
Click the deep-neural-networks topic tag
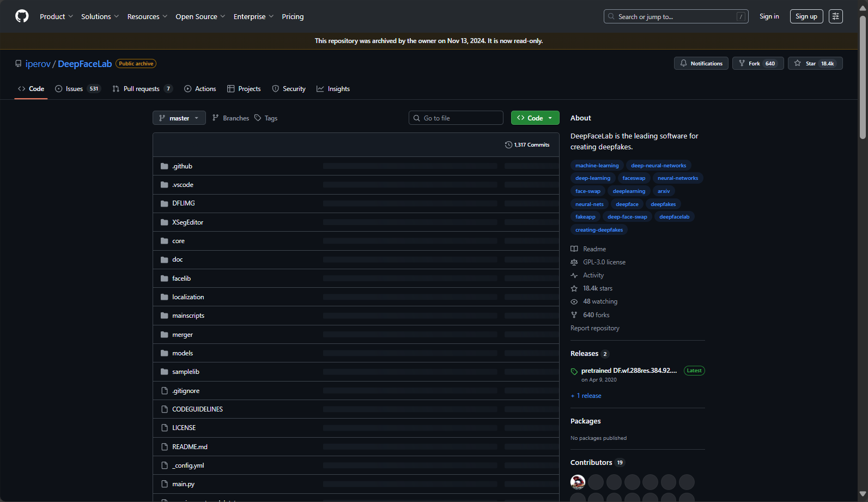(x=658, y=165)
